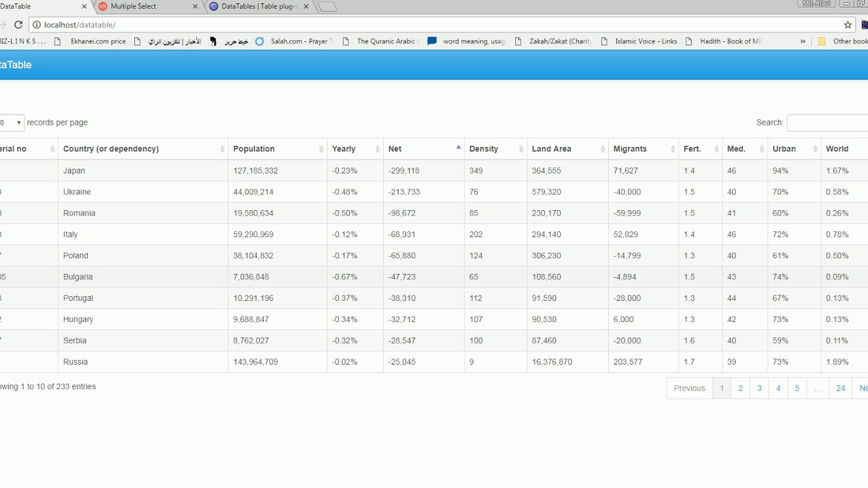Go to pagination page 2
This screenshot has width=868, height=488.
pyautogui.click(x=741, y=388)
